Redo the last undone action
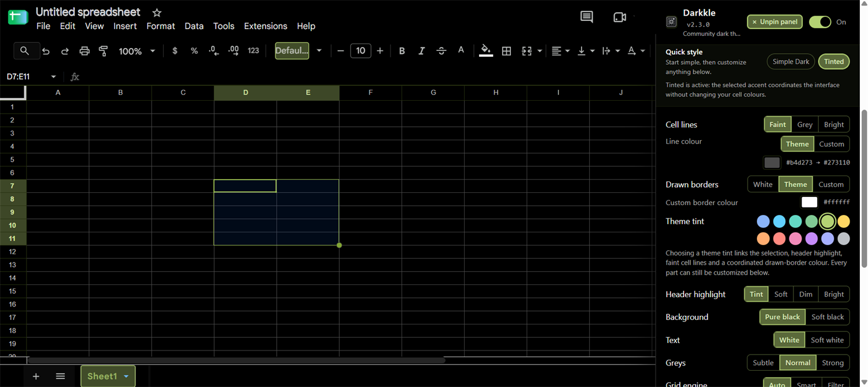Image resolution: width=868 pixels, height=387 pixels. [x=65, y=51]
